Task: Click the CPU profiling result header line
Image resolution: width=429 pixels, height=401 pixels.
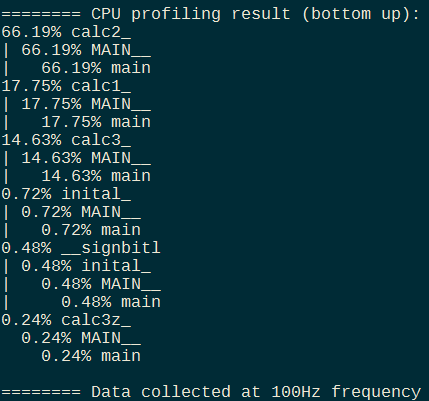Action: [210, 14]
